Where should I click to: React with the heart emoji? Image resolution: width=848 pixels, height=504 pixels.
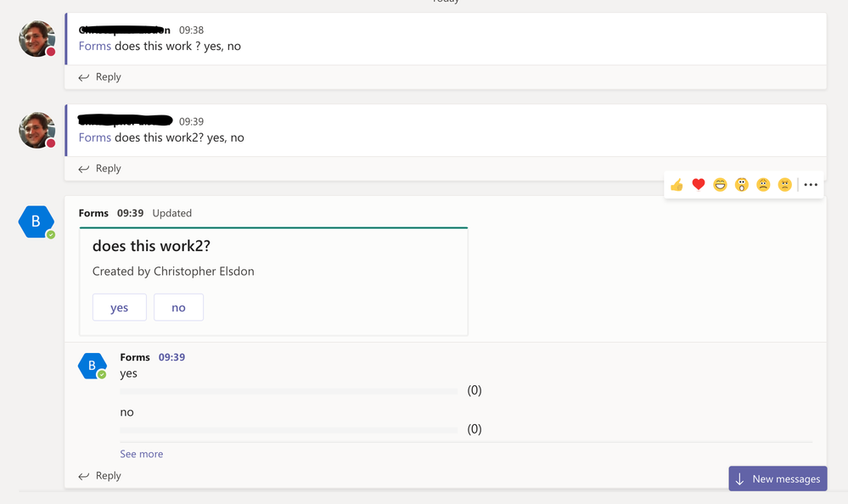[x=699, y=184]
